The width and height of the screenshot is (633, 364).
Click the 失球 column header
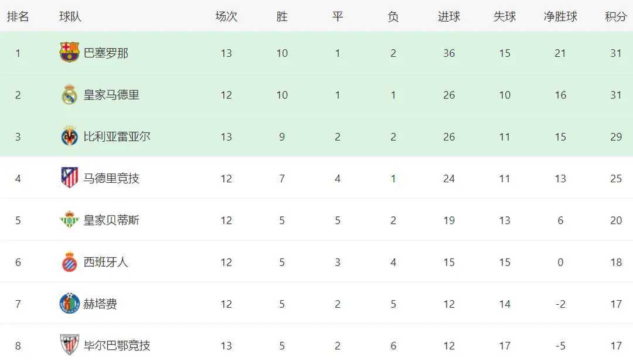pos(505,16)
